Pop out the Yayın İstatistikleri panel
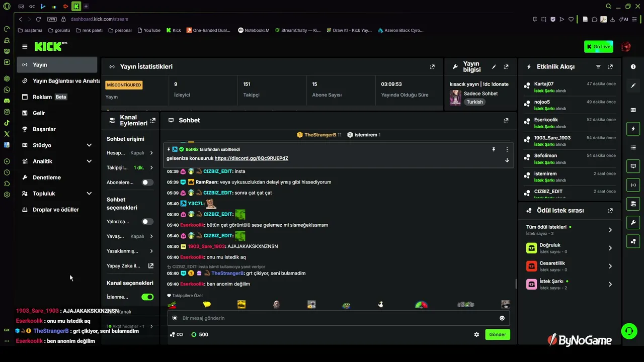644x362 pixels. pos(432,66)
